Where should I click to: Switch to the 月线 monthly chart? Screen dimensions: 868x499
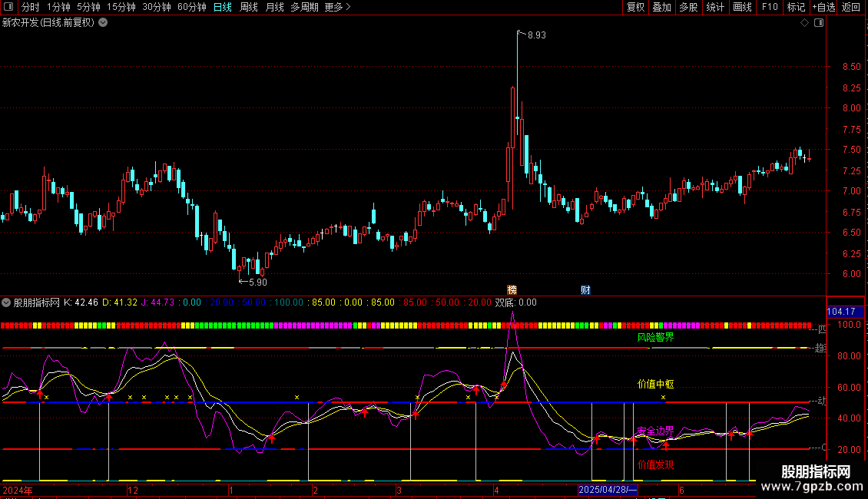pos(274,7)
